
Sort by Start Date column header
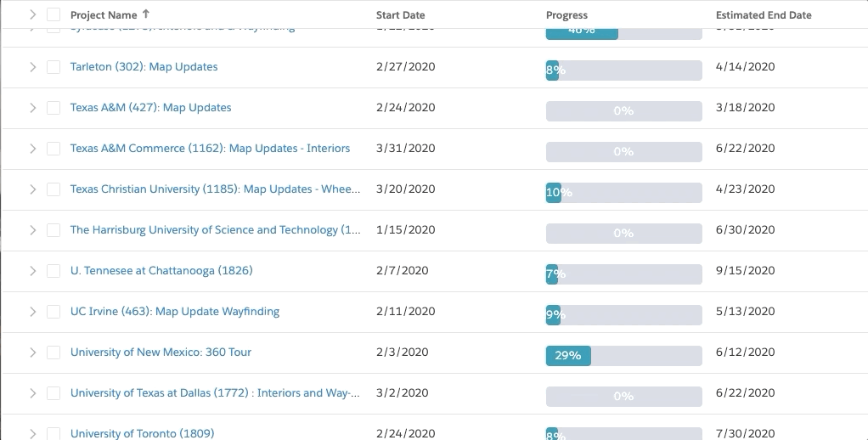coord(400,15)
